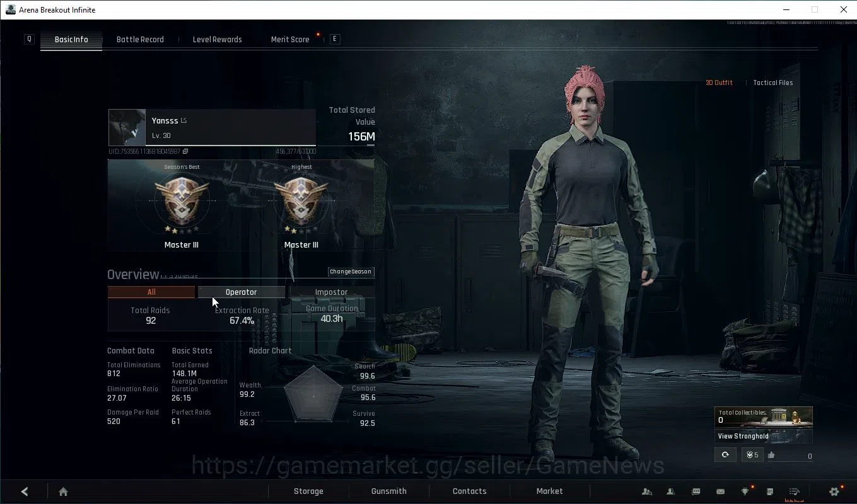Click the Q previous-tab key hint
Image resolution: width=857 pixels, height=504 pixels.
29,39
